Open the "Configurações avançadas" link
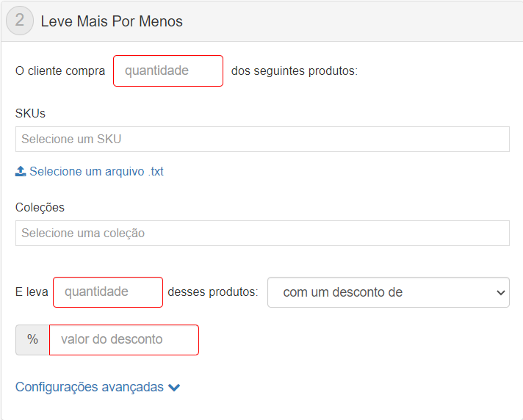 coord(90,387)
